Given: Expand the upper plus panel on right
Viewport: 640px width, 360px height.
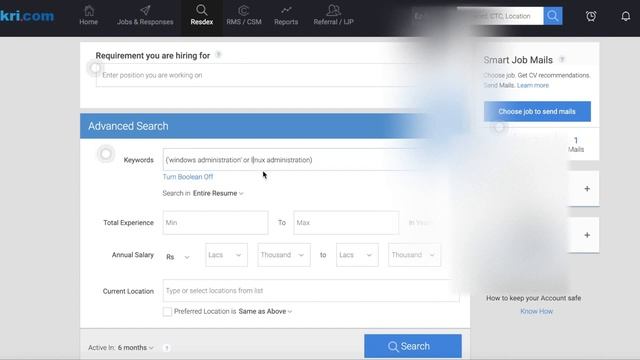Looking at the screenshot, I should point(587,189).
